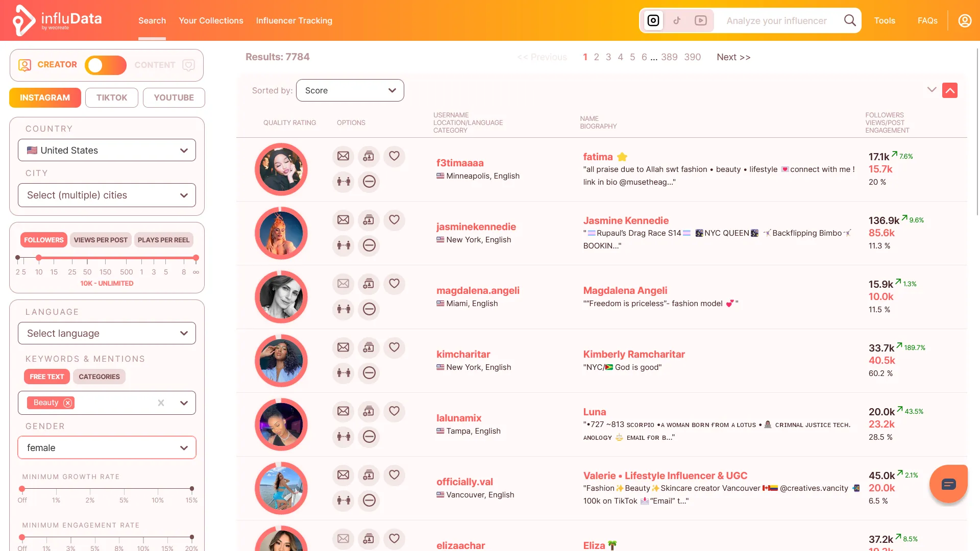This screenshot has height=551, width=980.
Task: Open Jasmine Kennedie name link
Action: (x=626, y=221)
